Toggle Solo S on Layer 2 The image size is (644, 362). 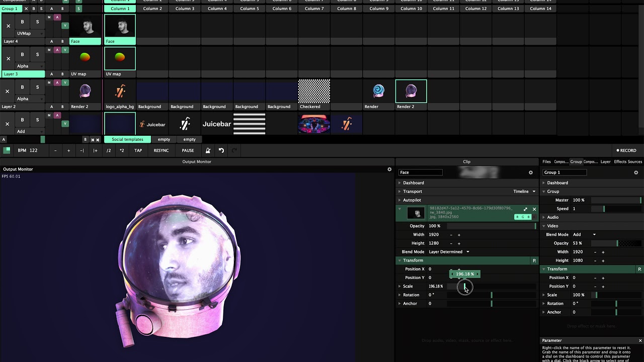(x=37, y=87)
